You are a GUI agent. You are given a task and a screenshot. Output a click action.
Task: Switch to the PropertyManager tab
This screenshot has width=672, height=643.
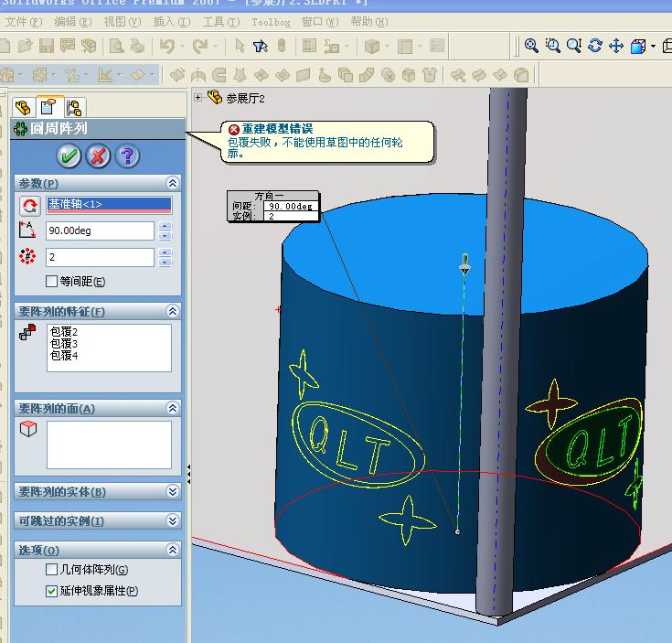tap(48, 106)
